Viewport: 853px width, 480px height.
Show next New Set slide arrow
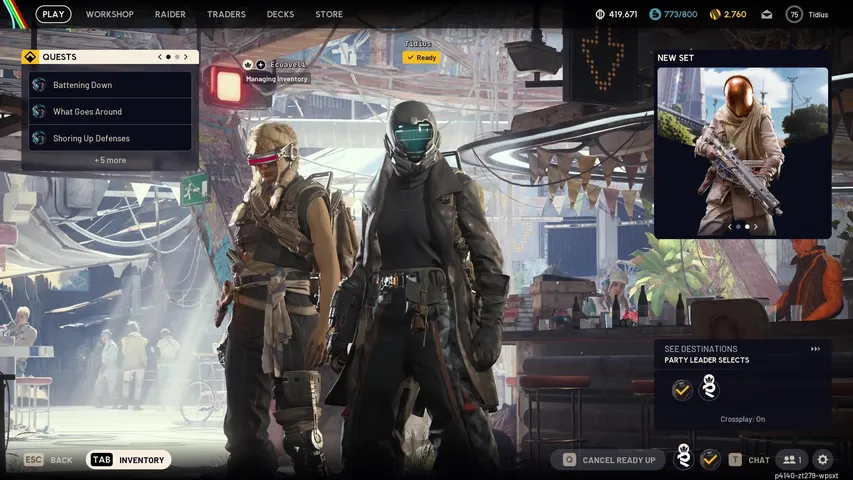pos(756,226)
